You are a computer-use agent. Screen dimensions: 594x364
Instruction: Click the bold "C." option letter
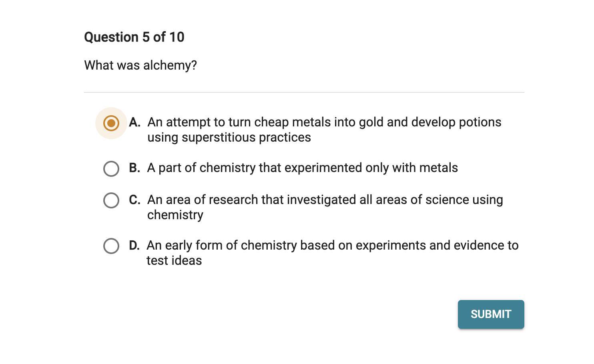pyautogui.click(x=134, y=200)
